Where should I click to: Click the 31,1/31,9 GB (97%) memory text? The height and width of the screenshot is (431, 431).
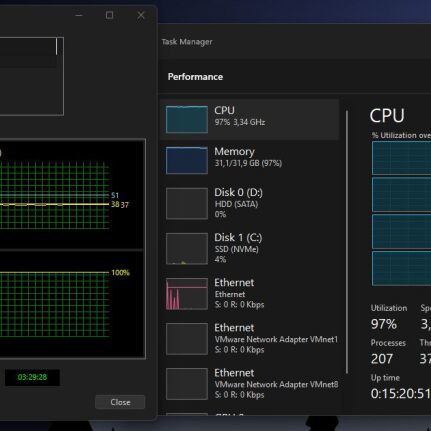coord(248,163)
